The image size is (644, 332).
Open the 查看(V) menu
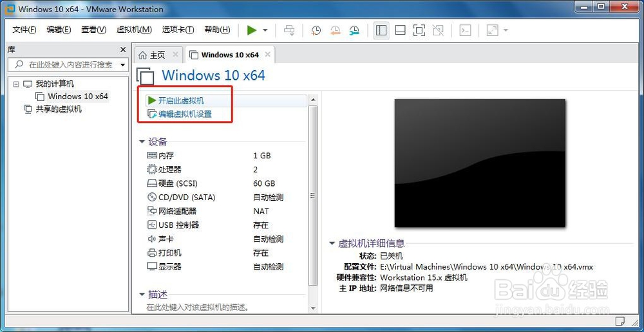[x=93, y=30]
